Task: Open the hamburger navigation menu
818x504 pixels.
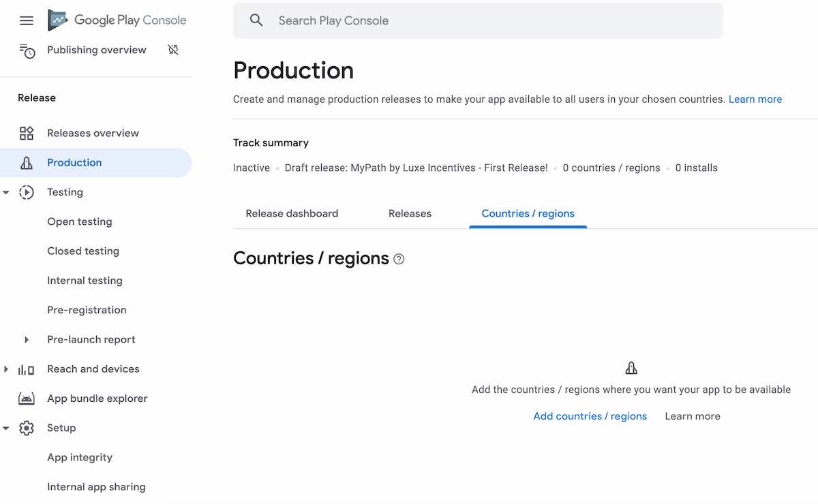Action: [27, 20]
